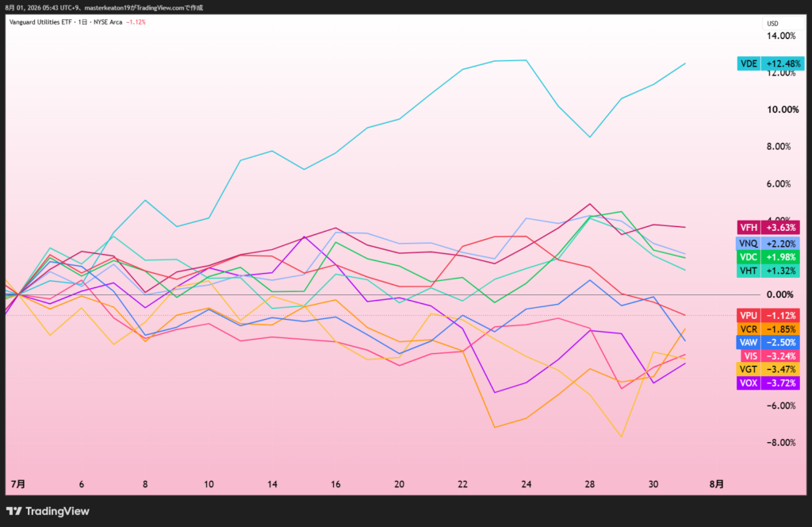812x527 pixels.
Task: Select the VPU -1.12% label
Action: click(768, 316)
